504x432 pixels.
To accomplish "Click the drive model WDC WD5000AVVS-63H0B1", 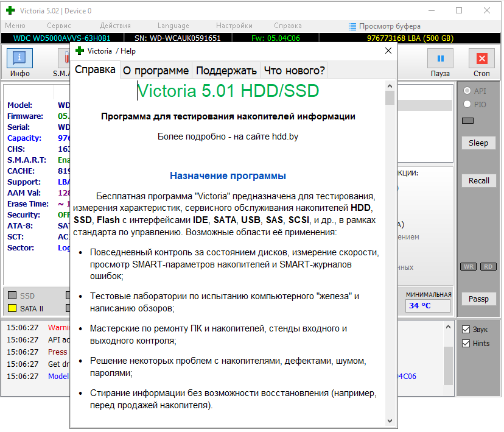I will click(x=62, y=38).
